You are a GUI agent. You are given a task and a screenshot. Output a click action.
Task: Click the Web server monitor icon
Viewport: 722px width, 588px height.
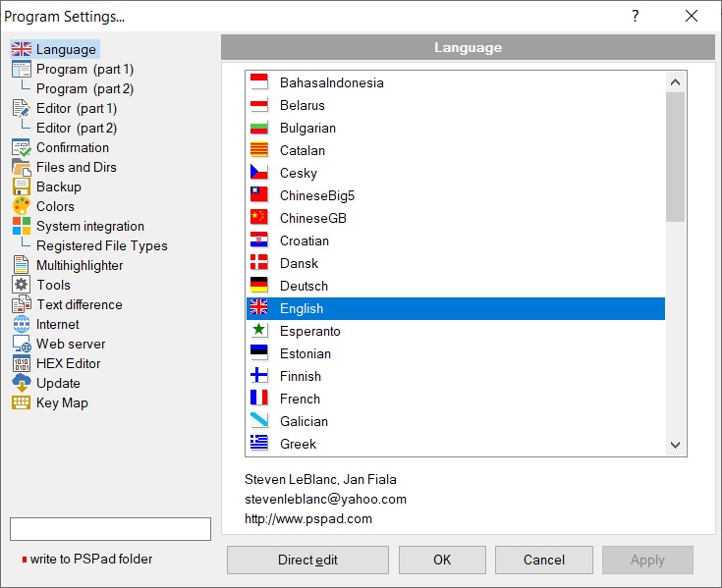coord(22,345)
